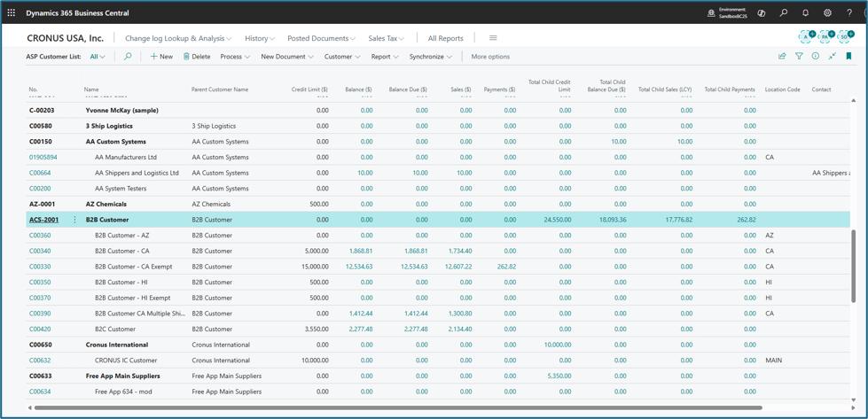Open the ACS-2001 customer link
Screen dimensions: 868x419
pyautogui.click(x=43, y=220)
